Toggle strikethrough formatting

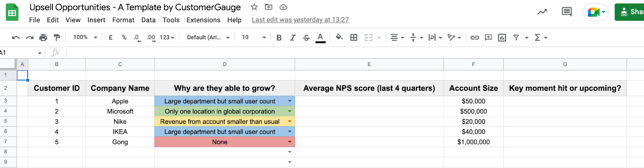coord(306,37)
